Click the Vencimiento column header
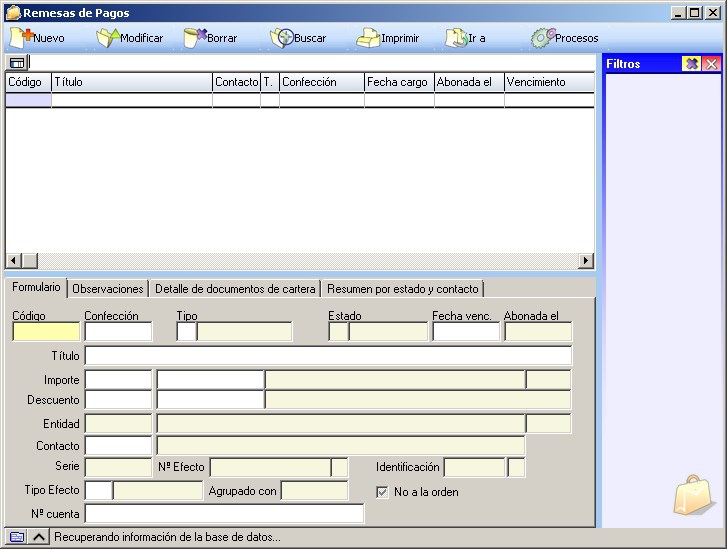727x549 pixels. (549, 82)
